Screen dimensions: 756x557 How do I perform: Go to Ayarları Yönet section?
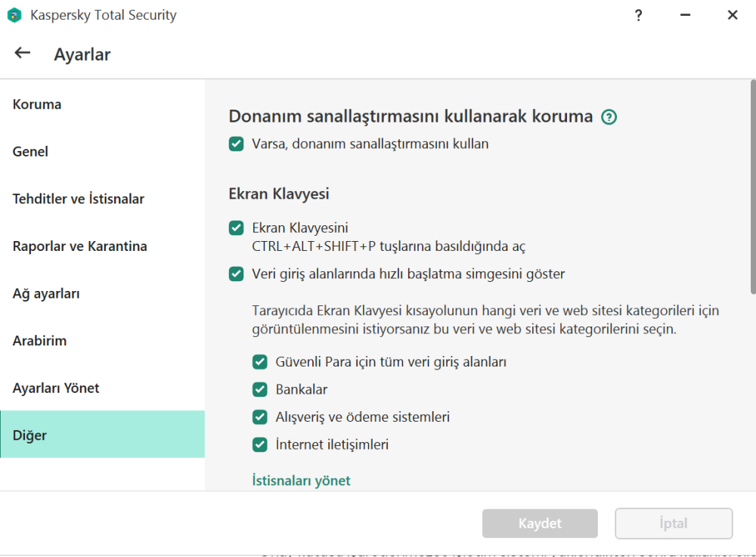(55, 388)
